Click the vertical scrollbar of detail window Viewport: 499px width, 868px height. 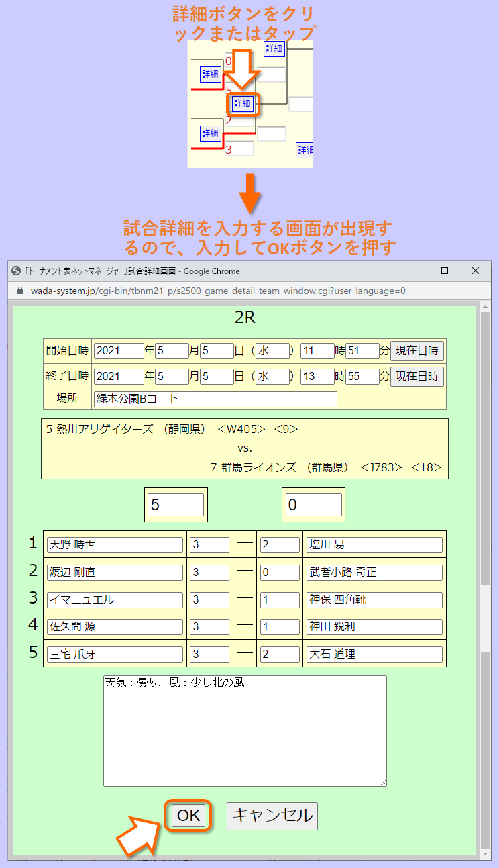[485, 580]
